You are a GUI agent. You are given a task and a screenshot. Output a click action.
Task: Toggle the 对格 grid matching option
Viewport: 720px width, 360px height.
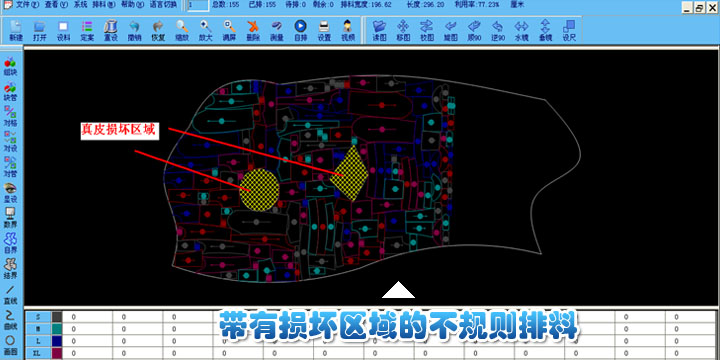pos(10,116)
